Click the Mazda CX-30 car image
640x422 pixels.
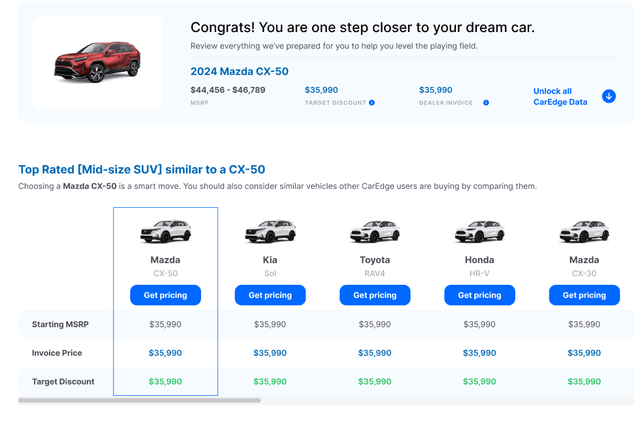pyautogui.click(x=584, y=232)
